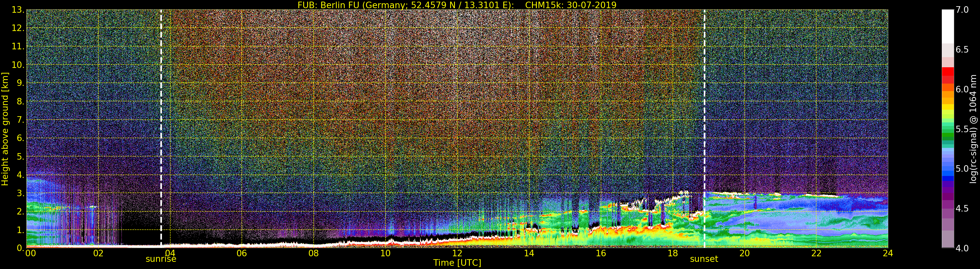Select the '0.' height axis tick label
The height and width of the screenshot is (269, 980).
tap(21, 248)
